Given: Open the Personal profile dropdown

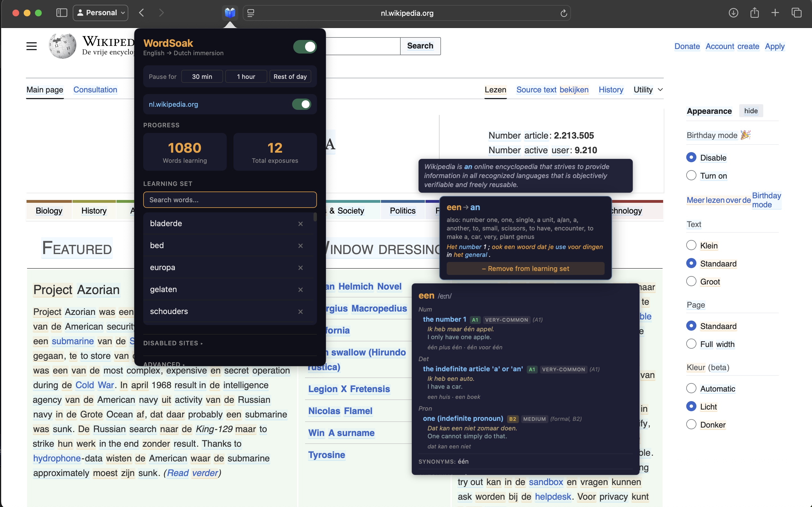Looking at the screenshot, I should (100, 13).
